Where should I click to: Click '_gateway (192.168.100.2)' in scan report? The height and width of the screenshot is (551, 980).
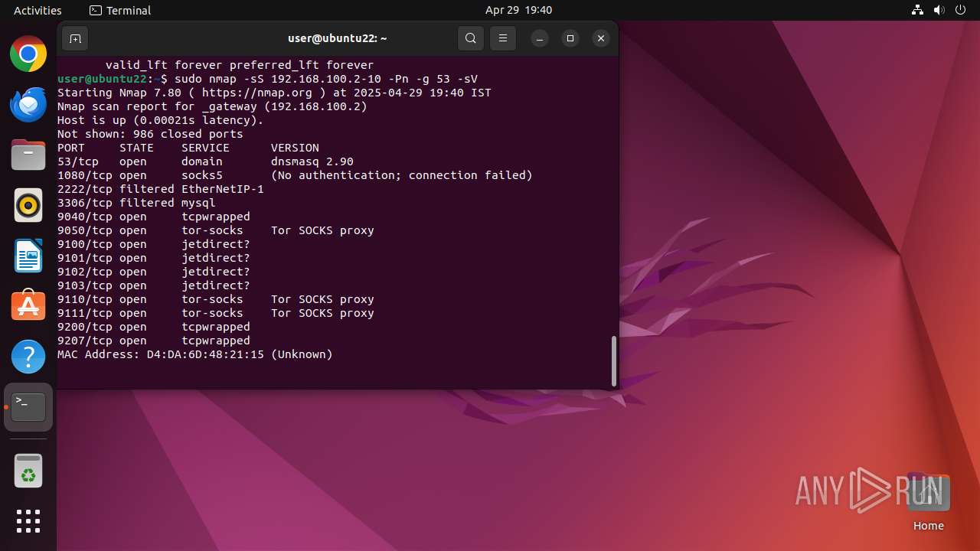click(285, 106)
